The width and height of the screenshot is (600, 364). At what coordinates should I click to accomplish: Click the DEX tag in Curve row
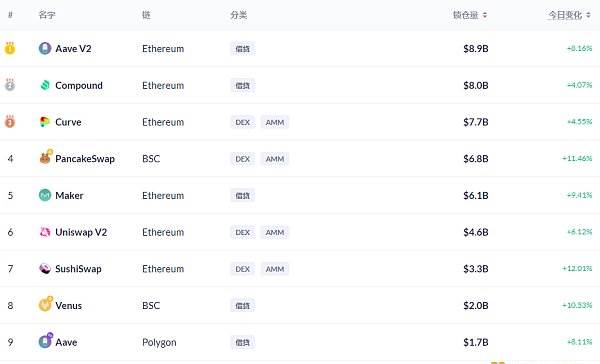243,122
